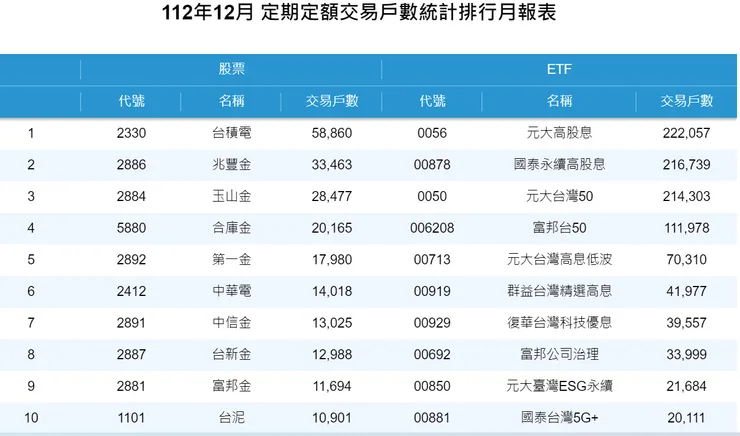Screen dimensions: 740x436
Task: Click stock name 台泥
Action: pos(231,418)
